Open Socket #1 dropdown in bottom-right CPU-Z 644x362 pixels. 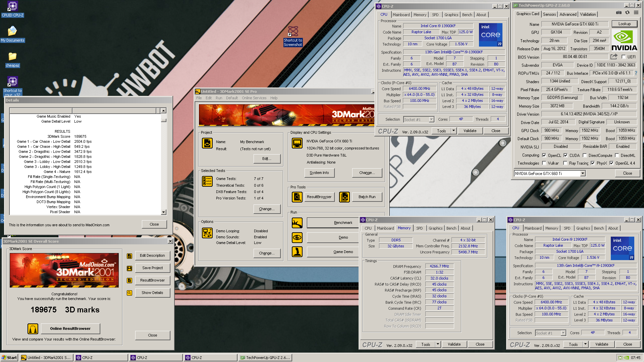click(x=563, y=333)
